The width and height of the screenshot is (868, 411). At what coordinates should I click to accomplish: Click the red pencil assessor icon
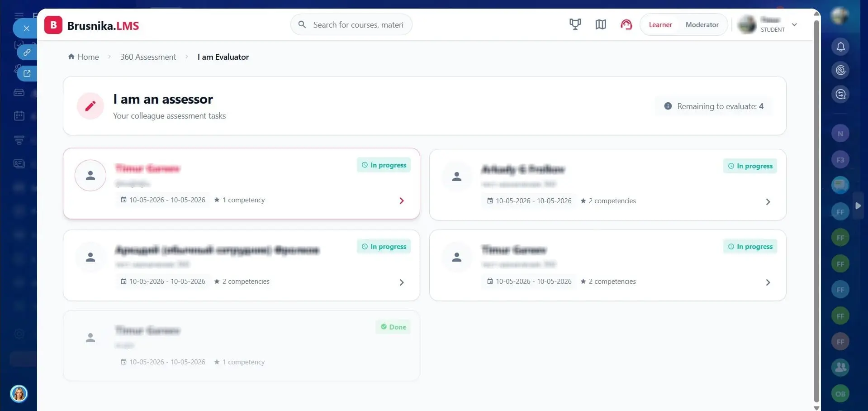[90, 106]
